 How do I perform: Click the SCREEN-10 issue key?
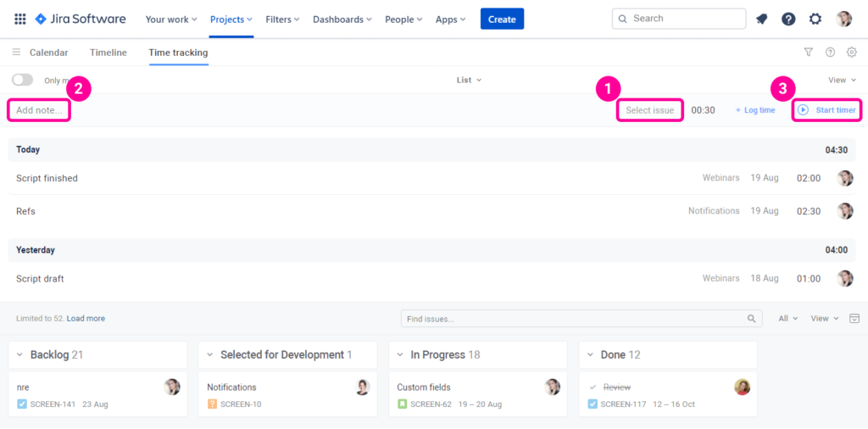tap(241, 404)
